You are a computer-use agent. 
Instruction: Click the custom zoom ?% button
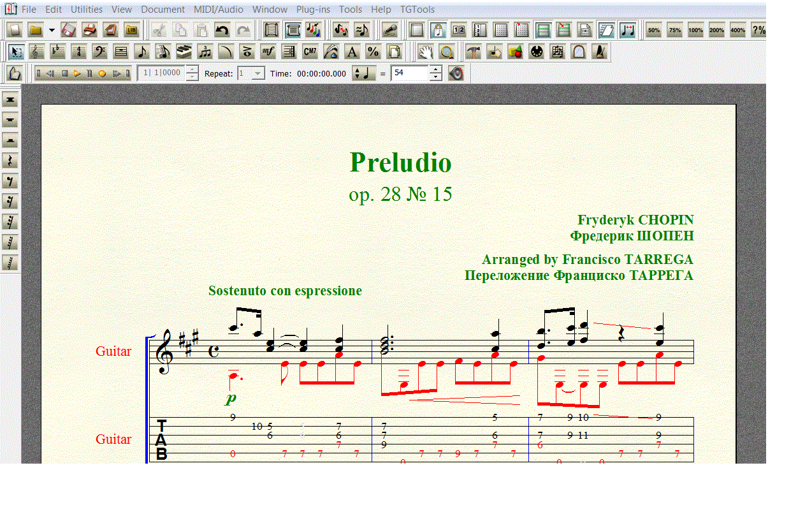[x=758, y=30]
